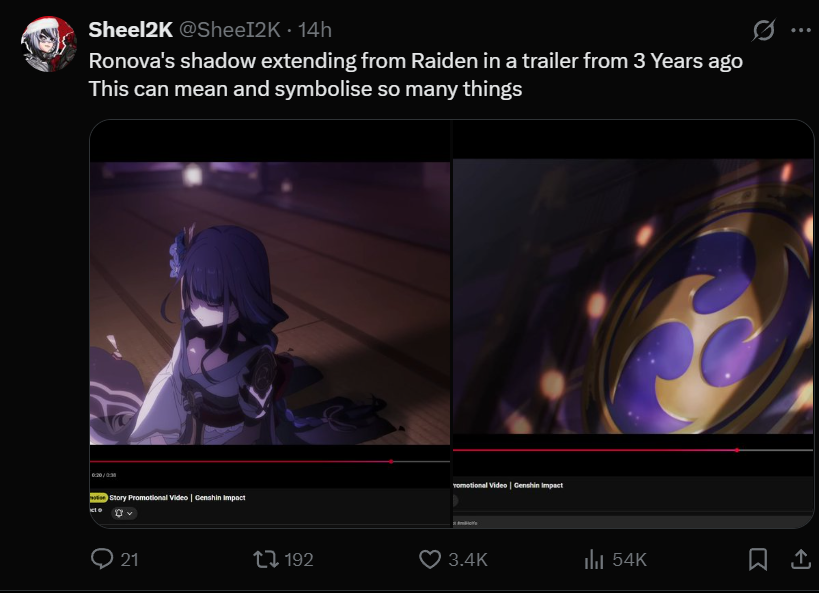Click the 3.4K likes count
The image size is (819, 593).
[468, 560]
